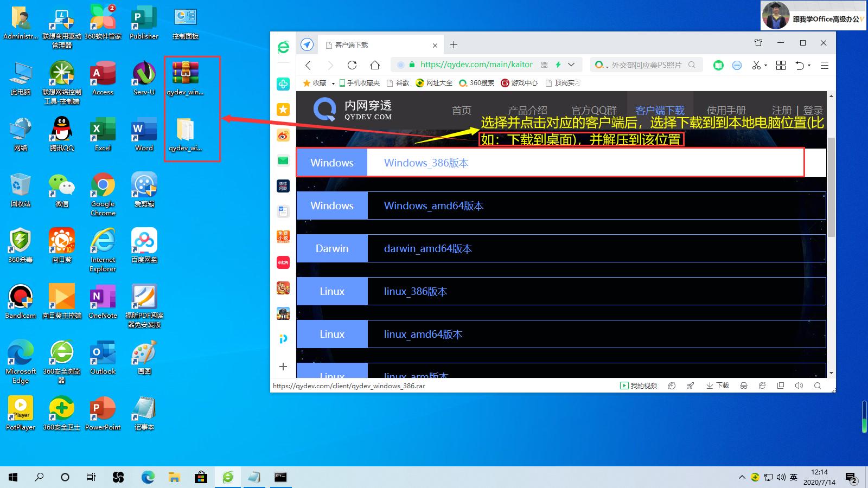Open the mail icon in the browser sidebar
This screenshot has width=868, height=488.
tap(283, 160)
